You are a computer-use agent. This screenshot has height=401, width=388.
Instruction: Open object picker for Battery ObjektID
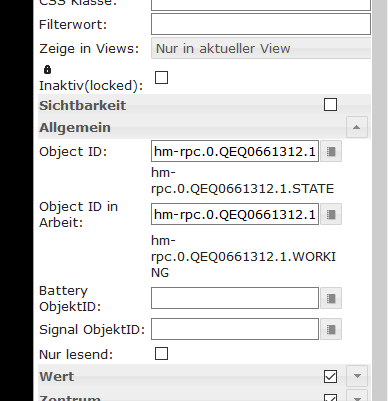331,298
